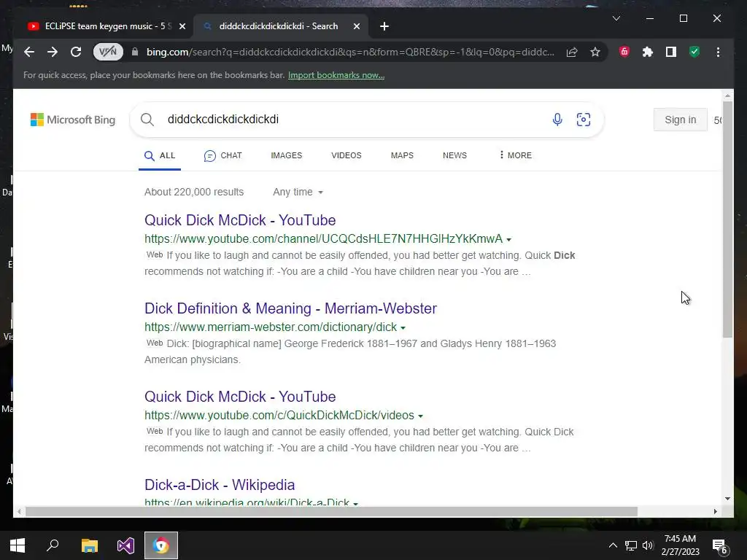Click the Sign in button
Image resolution: width=747 pixels, height=560 pixels.
[x=681, y=120]
